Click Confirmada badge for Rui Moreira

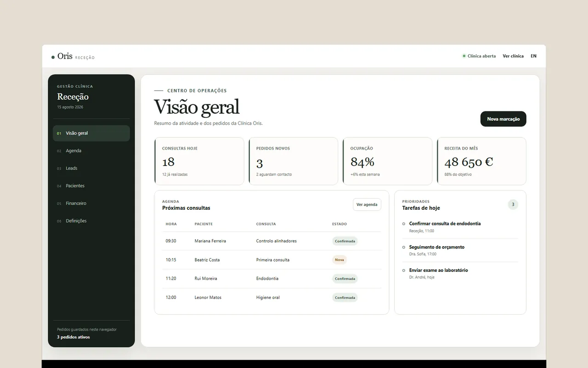click(x=345, y=279)
